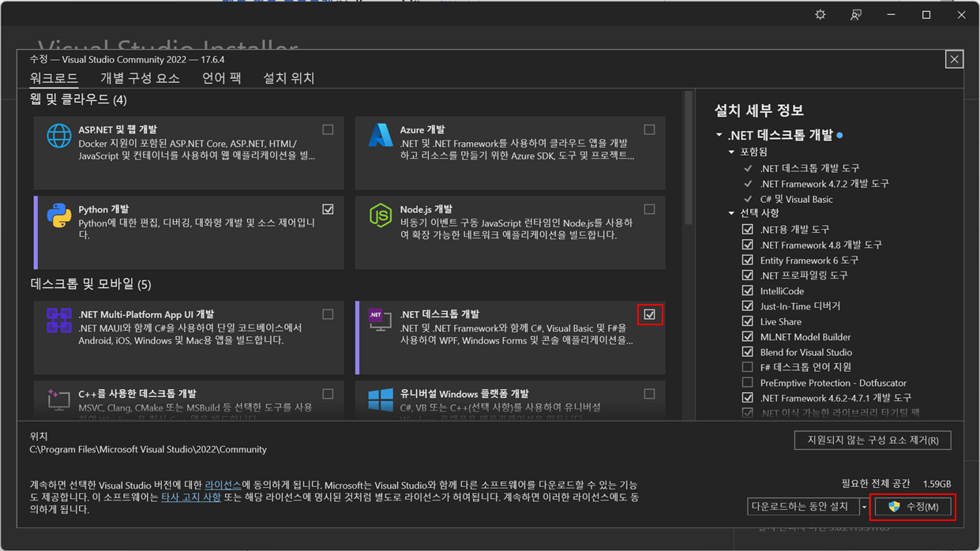
Task: Check PreEmptive Protection - Dotfuscator option
Action: click(747, 383)
